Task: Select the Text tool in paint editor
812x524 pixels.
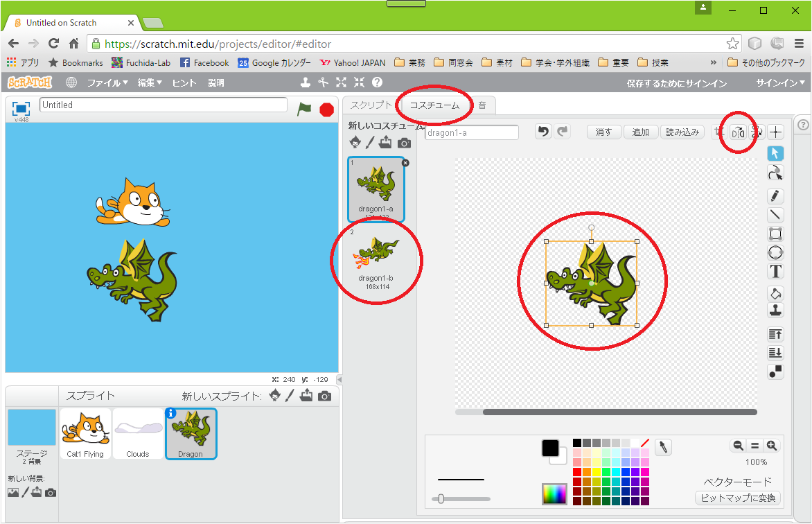Action: (776, 271)
